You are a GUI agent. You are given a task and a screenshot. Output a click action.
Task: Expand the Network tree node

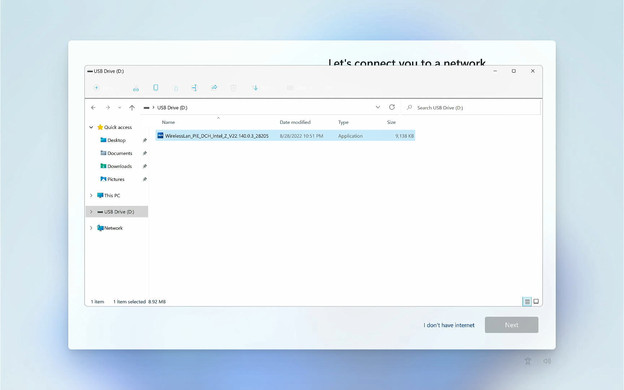(91, 228)
